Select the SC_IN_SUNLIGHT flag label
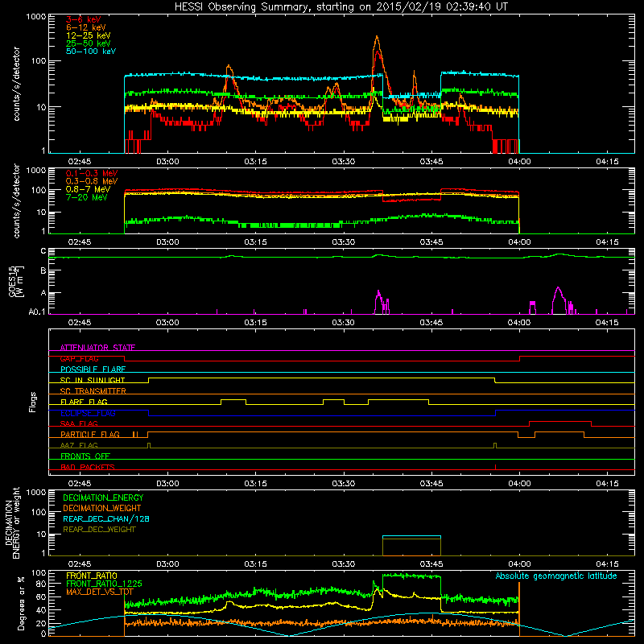 [93, 380]
